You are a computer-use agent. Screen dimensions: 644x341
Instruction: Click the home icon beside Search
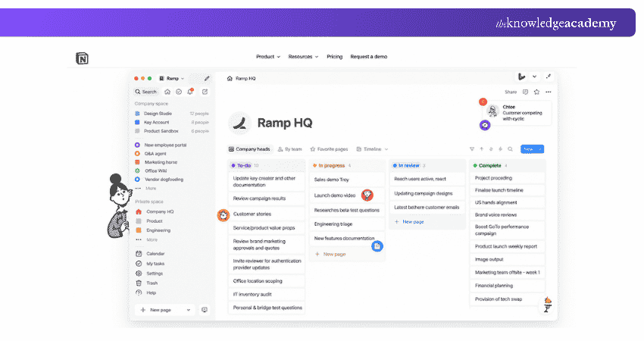coord(167,92)
